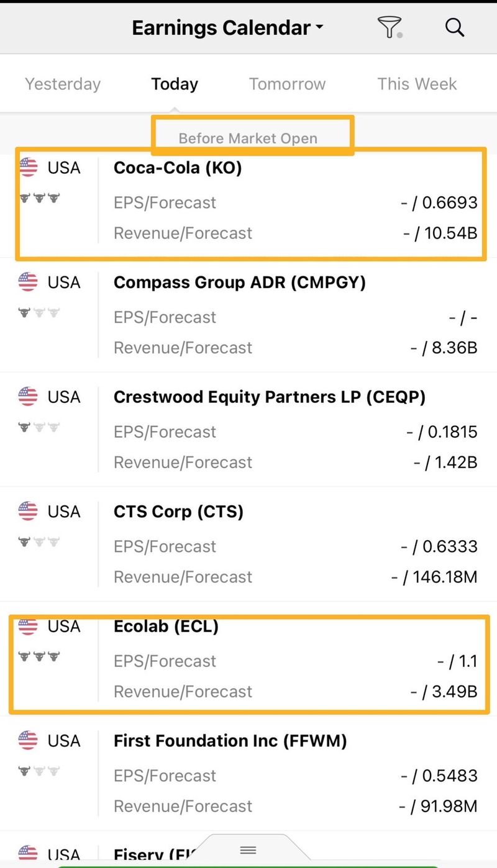This screenshot has width=497, height=868.
Task: Switch to the Yesterday tab
Action: (63, 84)
